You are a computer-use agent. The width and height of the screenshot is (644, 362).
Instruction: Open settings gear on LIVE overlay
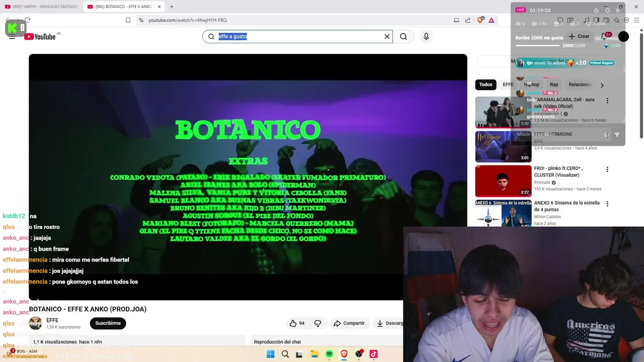(608, 10)
